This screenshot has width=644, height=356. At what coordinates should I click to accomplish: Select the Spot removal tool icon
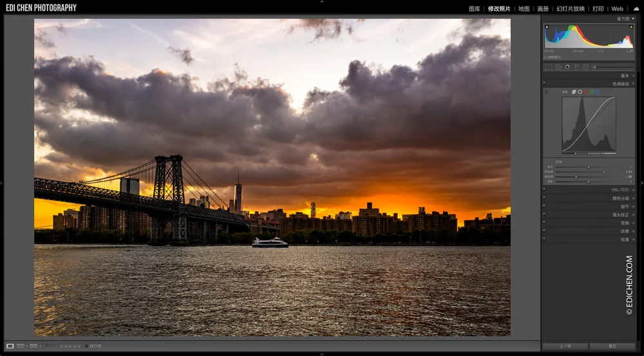pos(558,67)
